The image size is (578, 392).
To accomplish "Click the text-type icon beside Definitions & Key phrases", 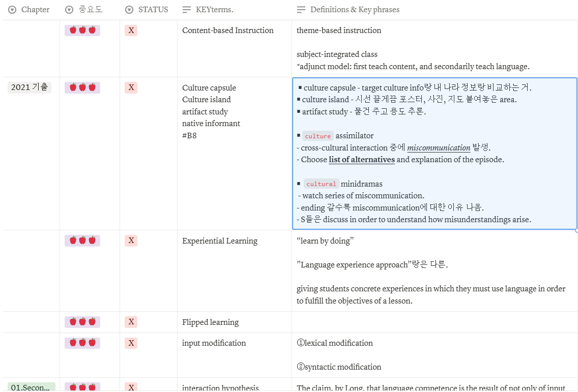I will tap(301, 10).
